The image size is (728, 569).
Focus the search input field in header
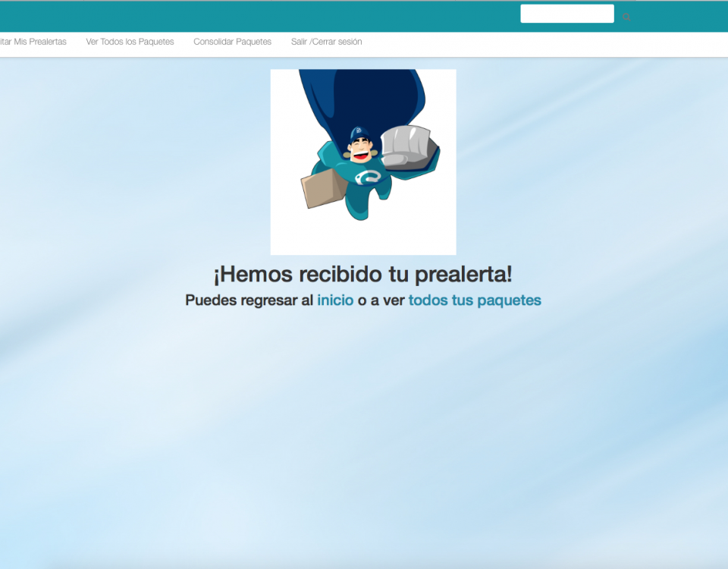[x=567, y=14]
